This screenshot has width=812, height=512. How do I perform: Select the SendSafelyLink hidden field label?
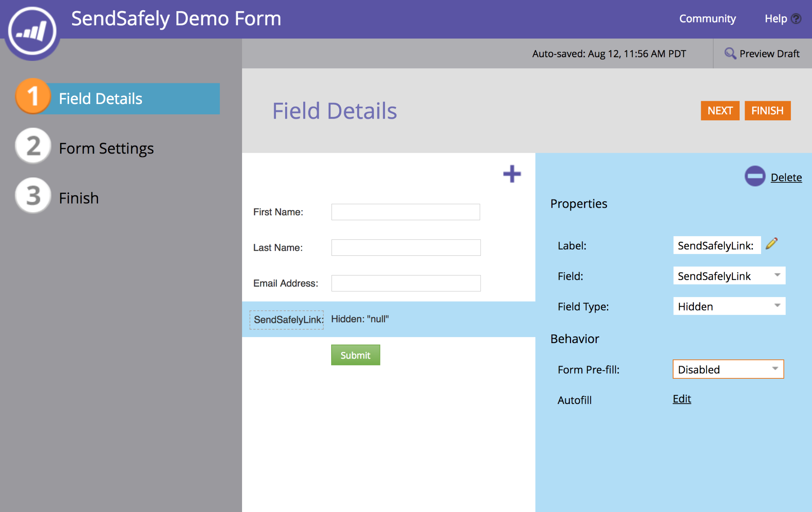coord(287,320)
